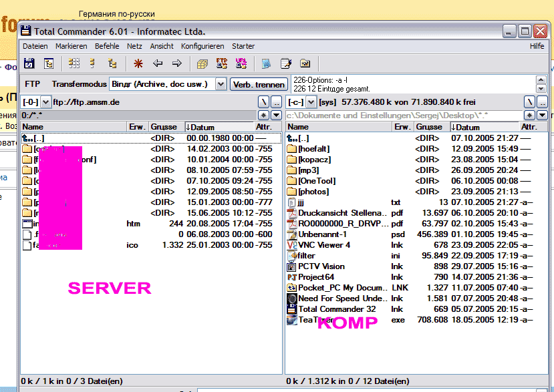The width and height of the screenshot is (554, 392).
Task: Open left panel favorites asterisk button
Action: (x=263, y=115)
